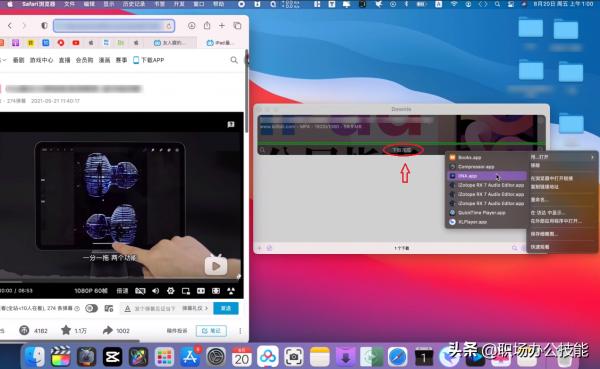Open 会员购 in Bilibili nav
The image size is (600, 369).
pos(85,60)
